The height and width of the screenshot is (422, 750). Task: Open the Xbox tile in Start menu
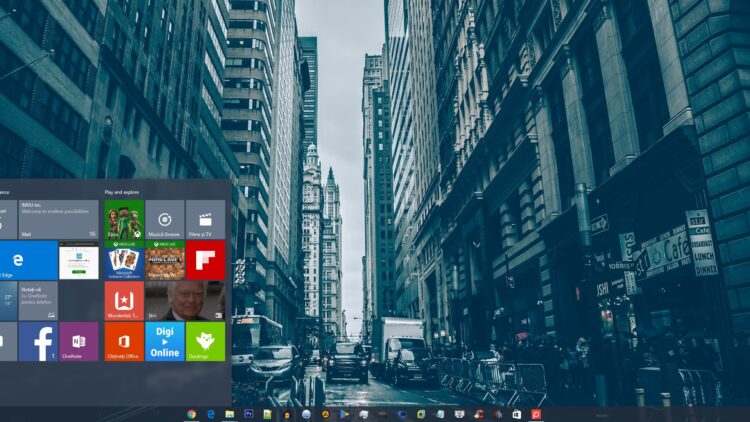coord(124,220)
